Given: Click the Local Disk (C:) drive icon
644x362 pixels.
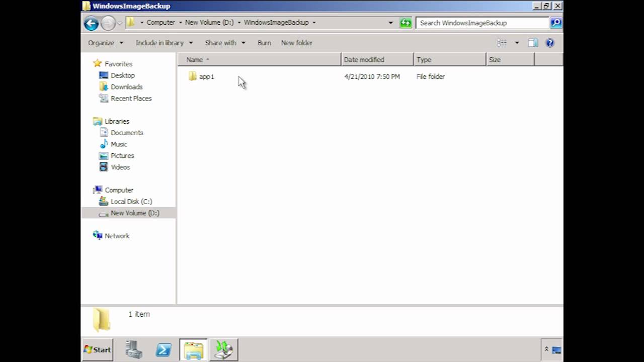Looking at the screenshot, I should (x=104, y=201).
